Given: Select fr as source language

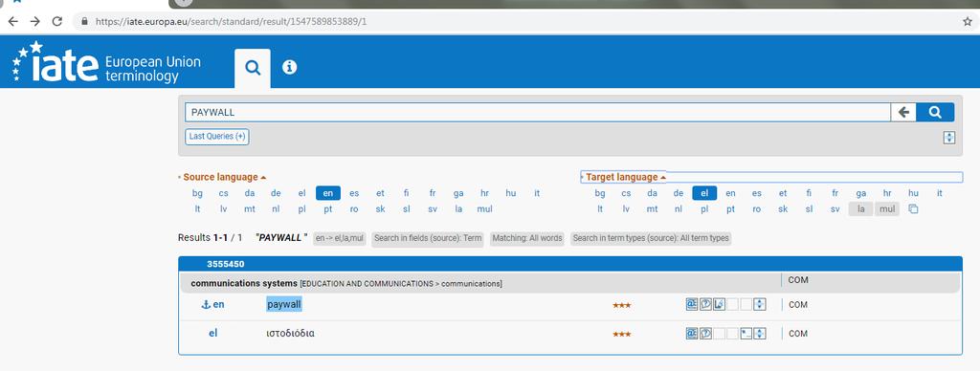Looking at the screenshot, I should (433, 193).
